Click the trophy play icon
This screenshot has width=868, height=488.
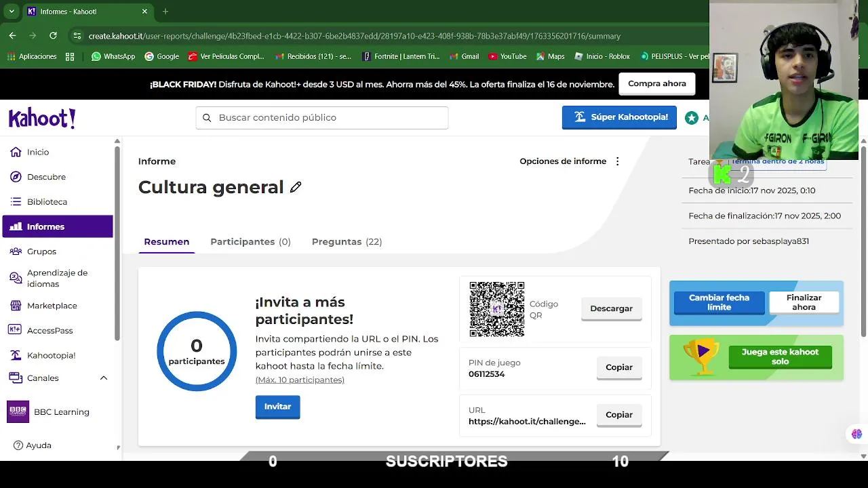tap(702, 356)
